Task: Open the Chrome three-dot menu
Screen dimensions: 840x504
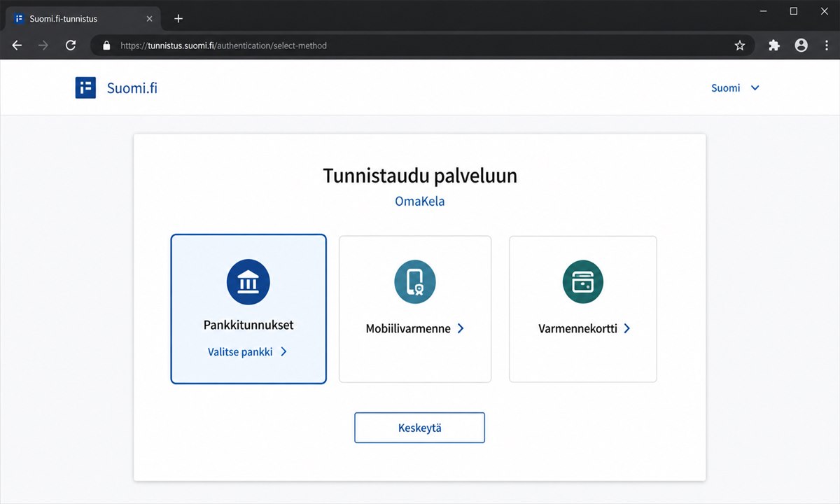Action: (x=827, y=45)
